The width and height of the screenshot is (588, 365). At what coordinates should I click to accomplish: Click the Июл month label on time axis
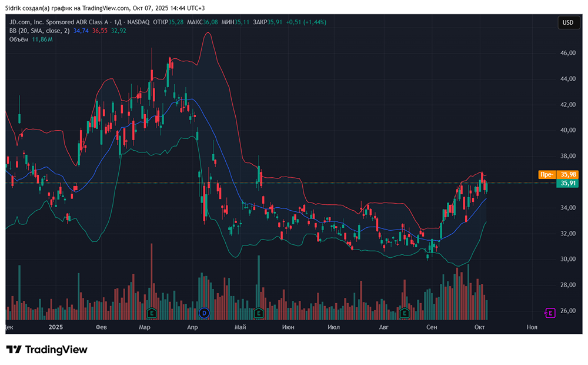[334, 327]
